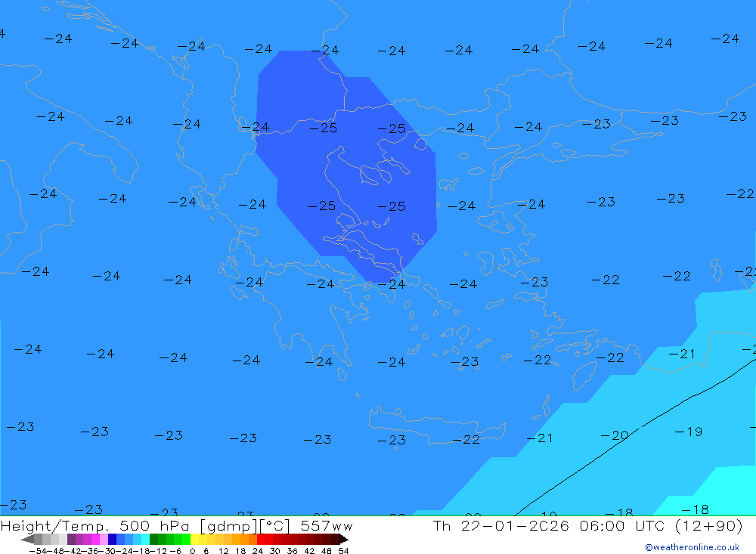
Task: Click the 54 legend scale end label
Action: pos(343,551)
